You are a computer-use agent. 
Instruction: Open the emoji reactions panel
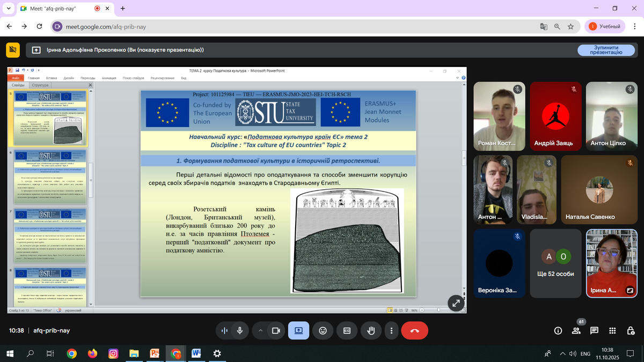click(x=323, y=331)
